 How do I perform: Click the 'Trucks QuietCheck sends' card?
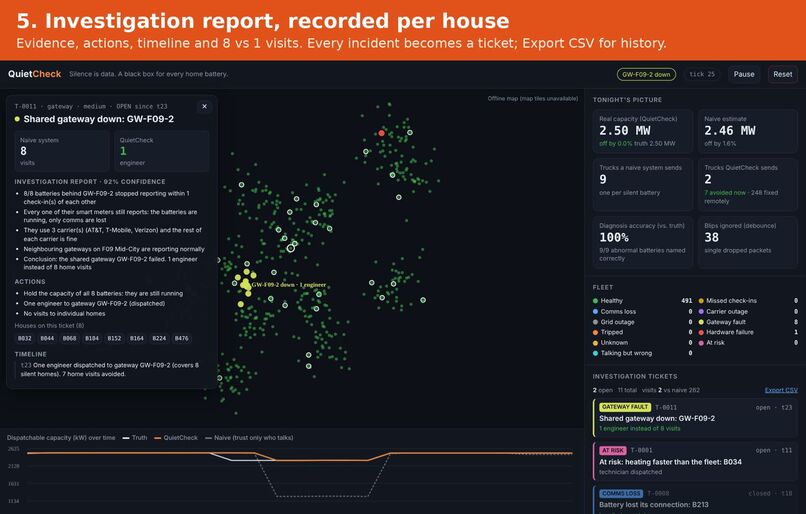tap(747, 185)
